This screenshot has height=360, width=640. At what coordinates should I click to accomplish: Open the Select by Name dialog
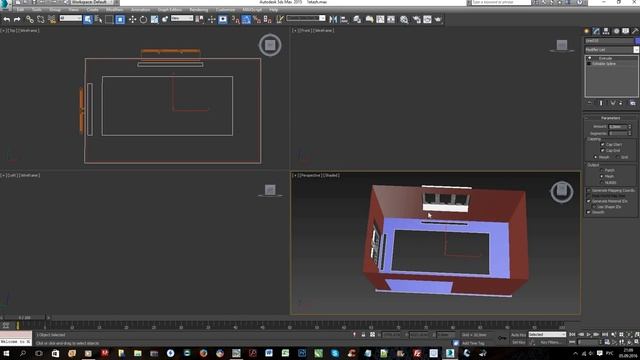(x=98, y=19)
